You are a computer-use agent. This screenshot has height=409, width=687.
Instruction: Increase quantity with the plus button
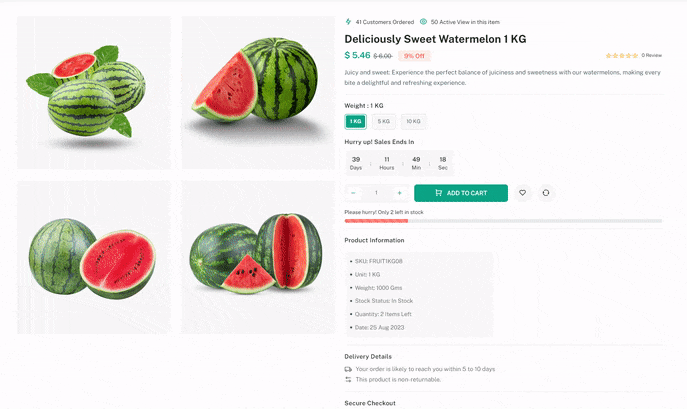pyautogui.click(x=399, y=193)
